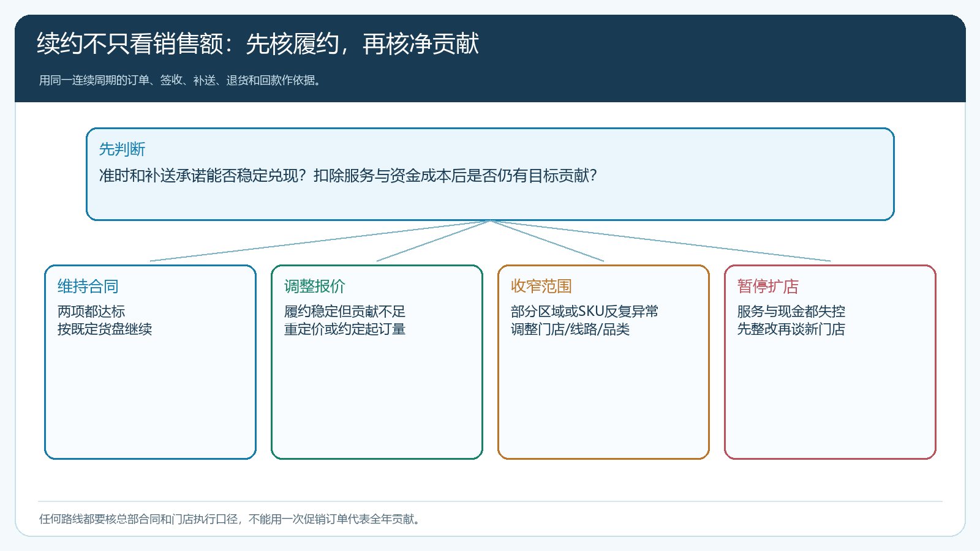Click the question "扣除服务与资金成本后是否仍有目标贡献？"
Screen dimensions: 980x551
coord(455,176)
